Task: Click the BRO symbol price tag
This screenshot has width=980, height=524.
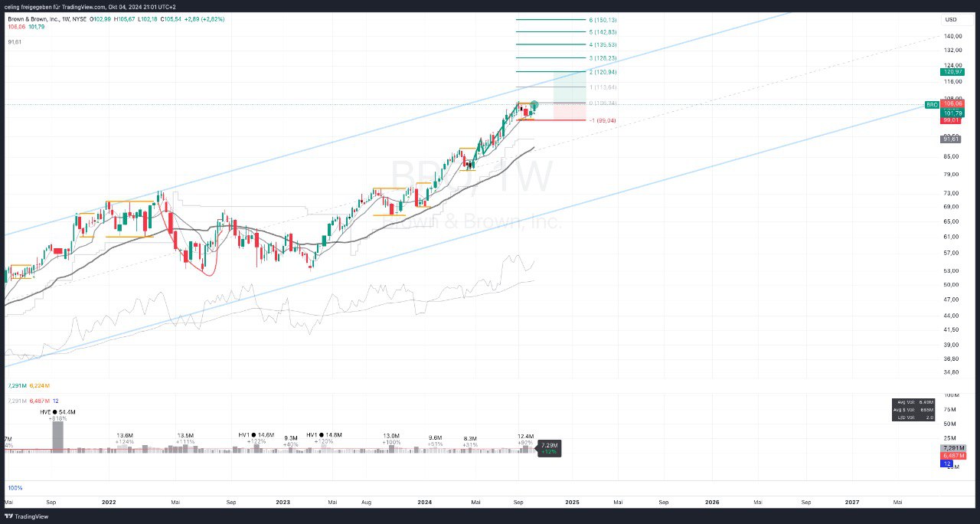Action: coord(932,104)
